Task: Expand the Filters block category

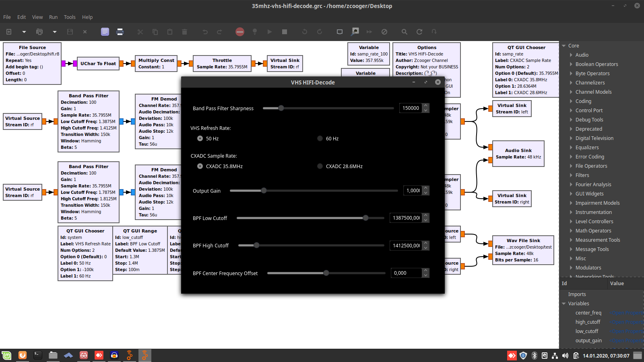Action: 571,175
